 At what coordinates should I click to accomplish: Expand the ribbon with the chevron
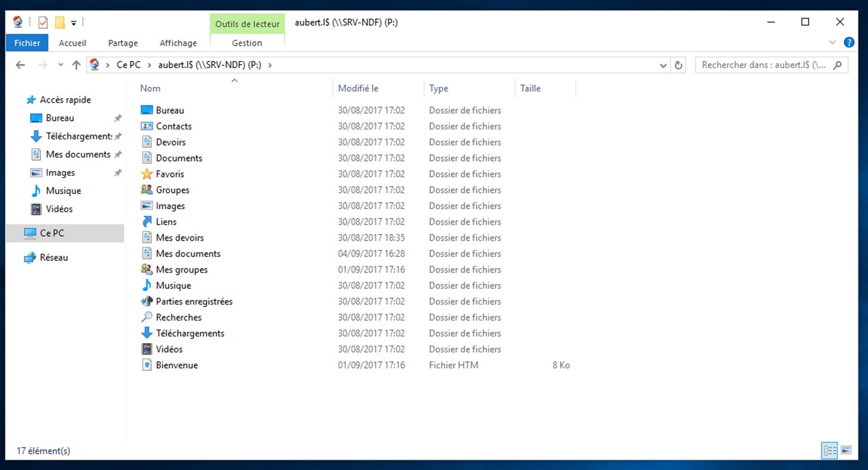833,42
